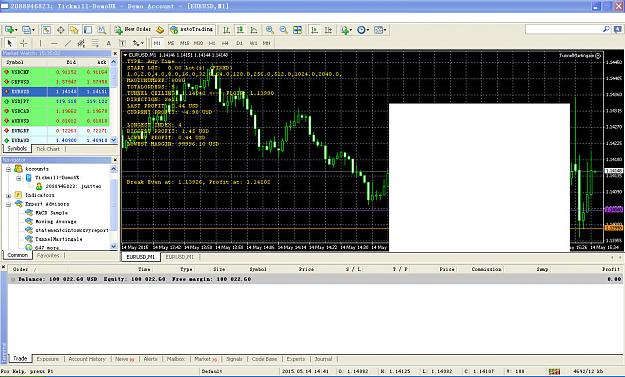Open the Periods clock dropdown

[363, 30]
